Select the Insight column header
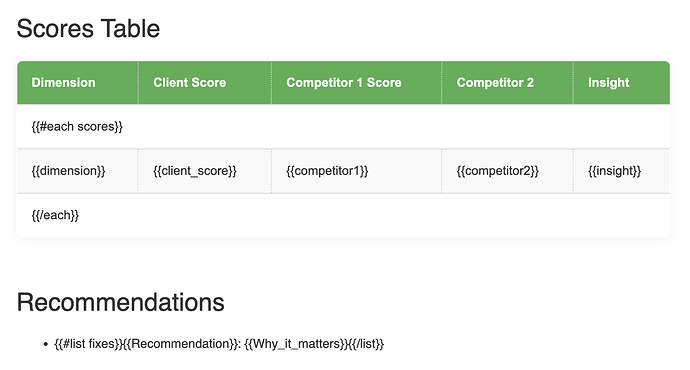Image resolution: width=690 pixels, height=370 pixels. 621,83
